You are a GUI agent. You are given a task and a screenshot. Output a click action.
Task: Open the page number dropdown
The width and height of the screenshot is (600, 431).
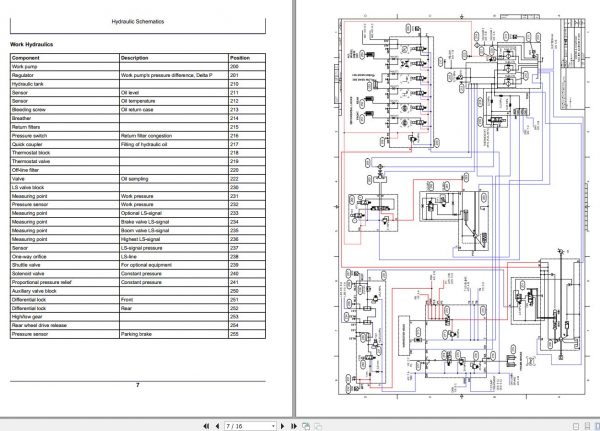pyautogui.click(x=273, y=426)
